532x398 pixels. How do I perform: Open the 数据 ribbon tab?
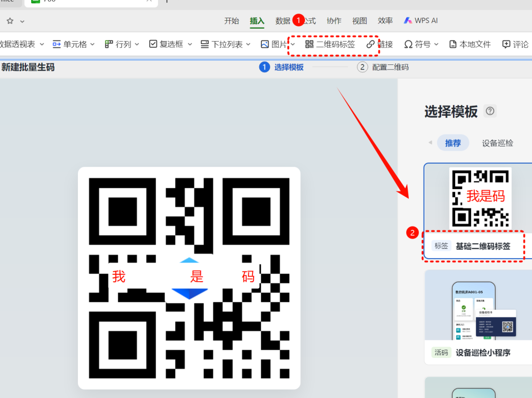tap(283, 21)
